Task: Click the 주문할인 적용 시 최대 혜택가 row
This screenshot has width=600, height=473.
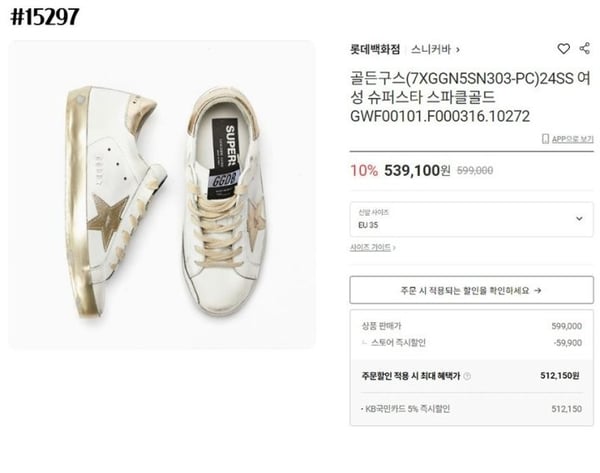Action: (471, 377)
